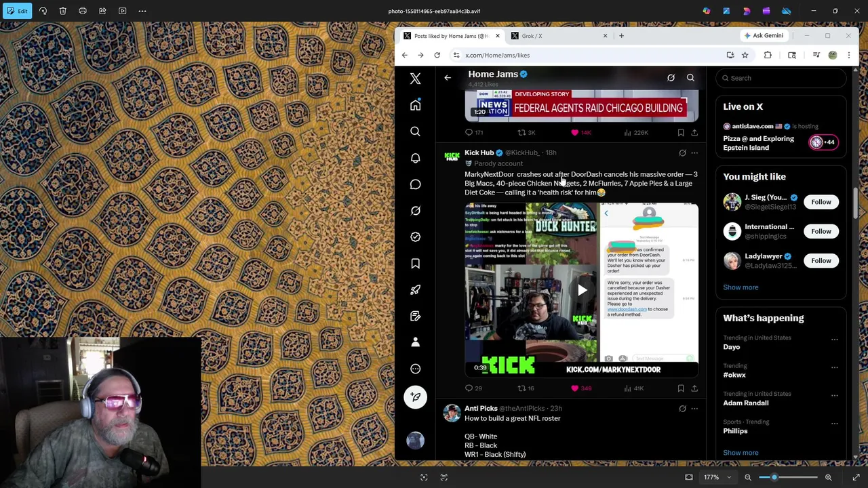Open options for Adam Randall trend
The width and height of the screenshot is (868, 488).
[x=835, y=395]
